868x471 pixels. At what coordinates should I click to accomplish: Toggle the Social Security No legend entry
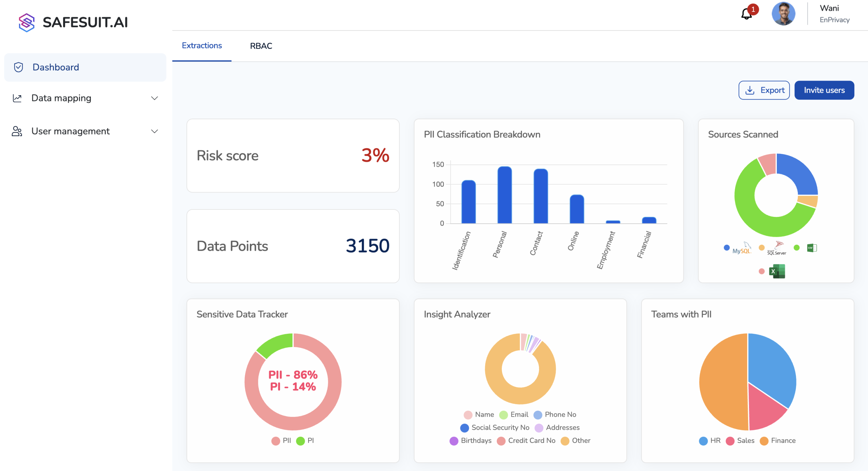click(495, 428)
